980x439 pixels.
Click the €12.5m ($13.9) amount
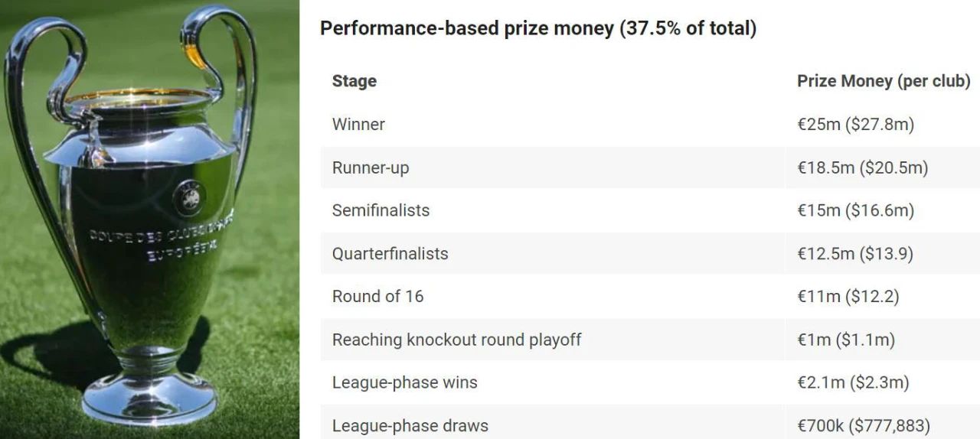pos(855,254)
